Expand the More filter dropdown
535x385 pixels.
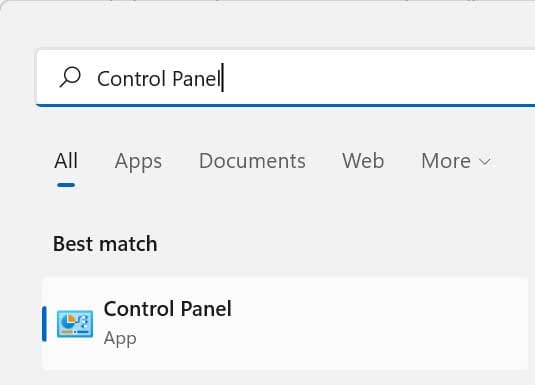pos(456,161)
